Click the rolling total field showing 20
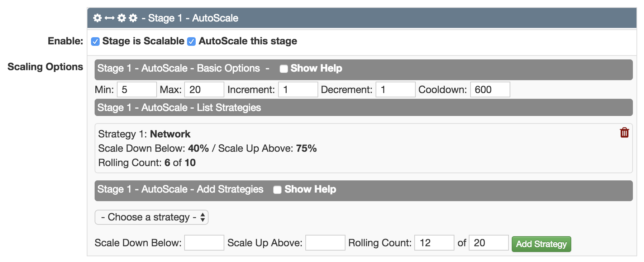This screenshot has width=644, height=262. [489, 243]
